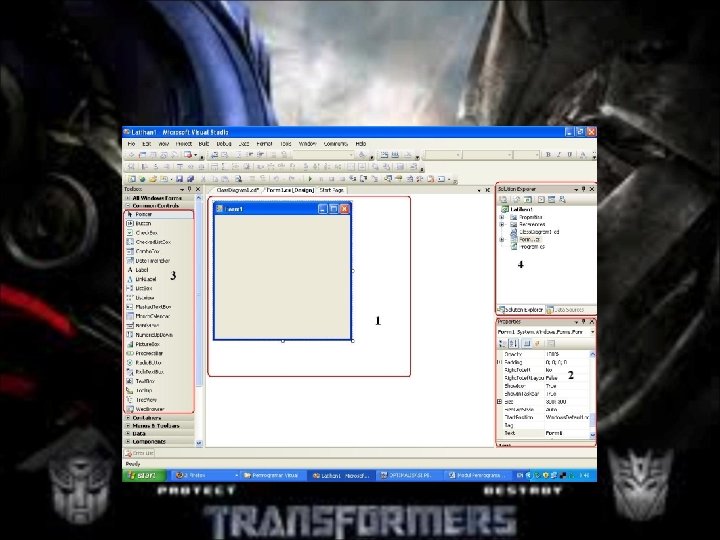Expand the All Windows Forms group

158,198
